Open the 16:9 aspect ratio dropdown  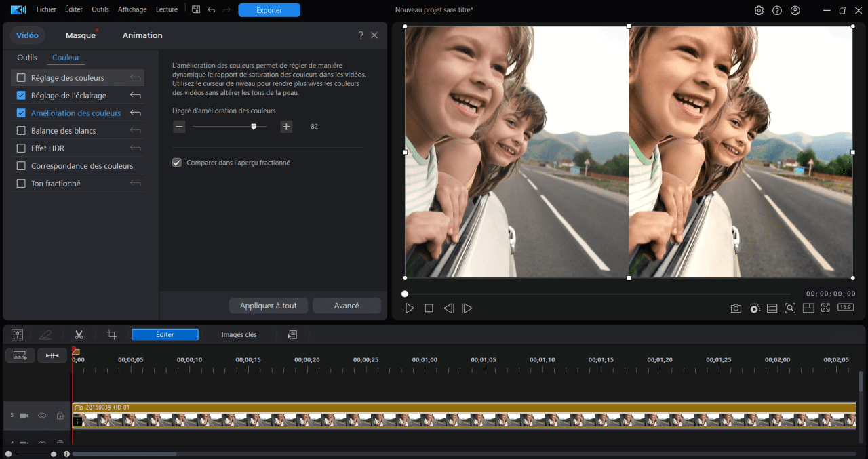[845, 307]
